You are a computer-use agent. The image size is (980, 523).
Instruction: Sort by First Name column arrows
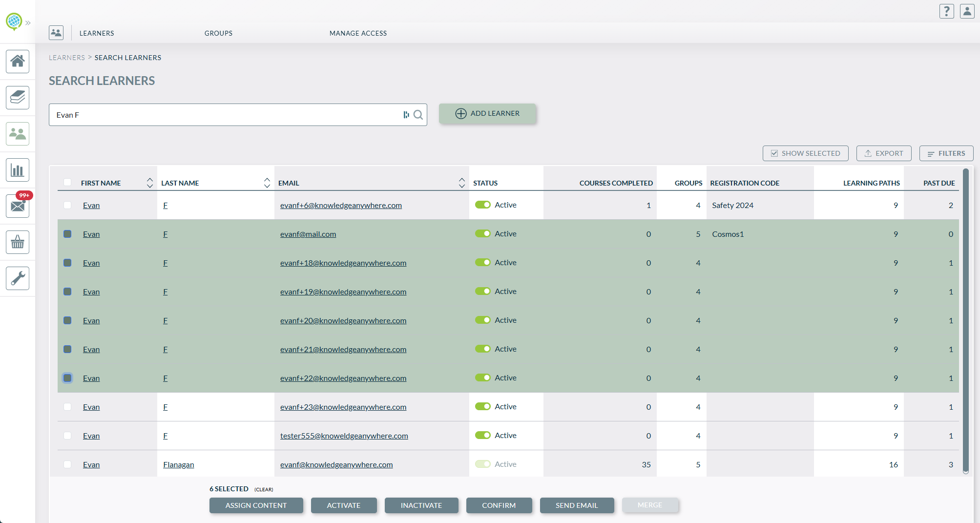coord(150,183)
